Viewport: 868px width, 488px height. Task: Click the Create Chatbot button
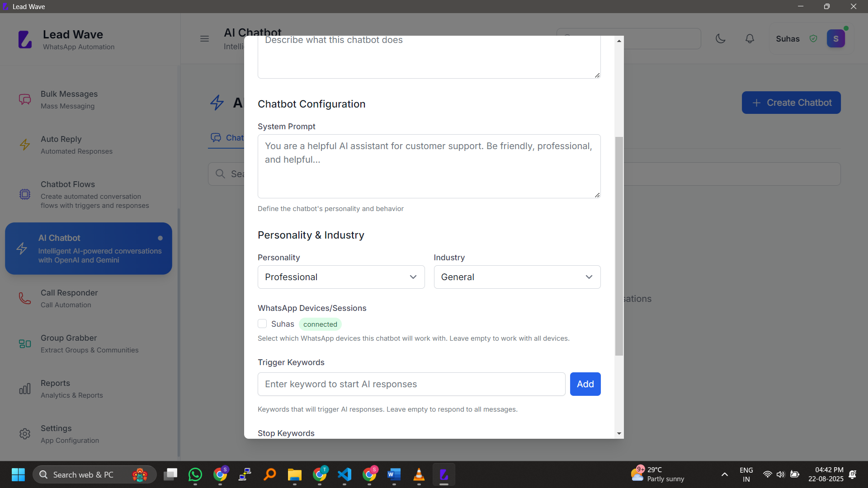tap(791, 103)
